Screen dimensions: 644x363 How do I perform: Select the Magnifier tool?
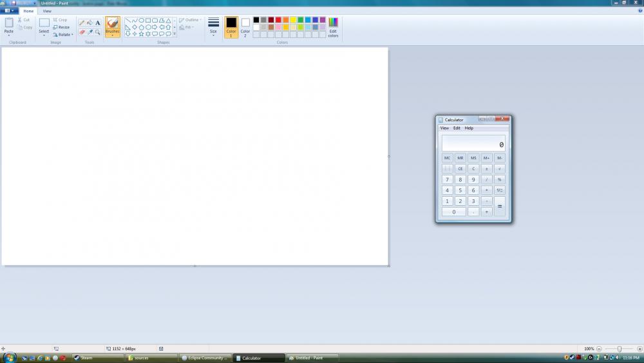pos(98,32)
